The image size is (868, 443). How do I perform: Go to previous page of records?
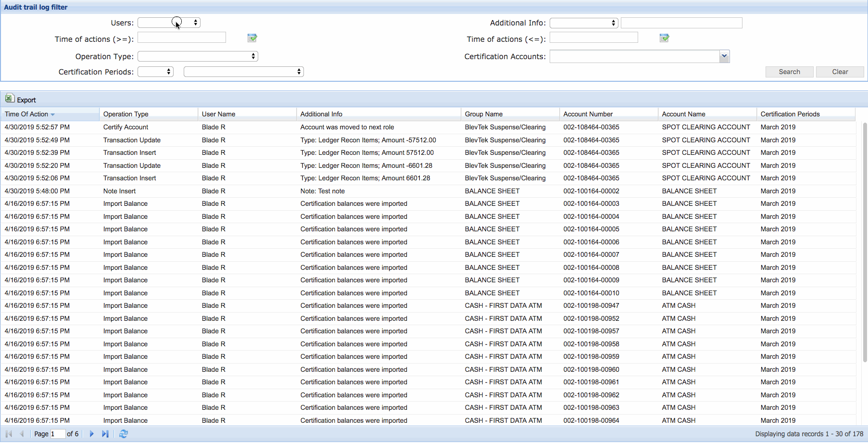click(22, 434)
